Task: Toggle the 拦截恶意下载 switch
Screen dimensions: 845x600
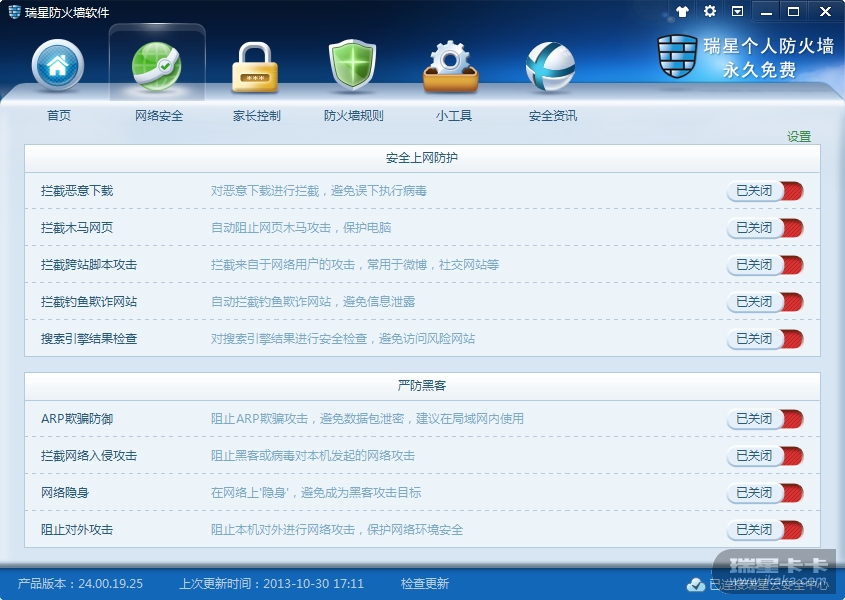Action: (x=765, y=191)
